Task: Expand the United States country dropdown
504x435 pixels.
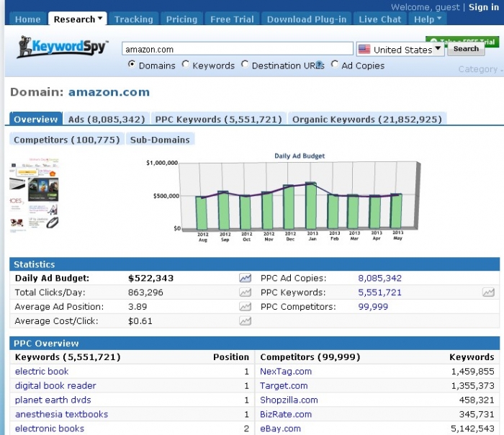Action: [x=438, y=50]
